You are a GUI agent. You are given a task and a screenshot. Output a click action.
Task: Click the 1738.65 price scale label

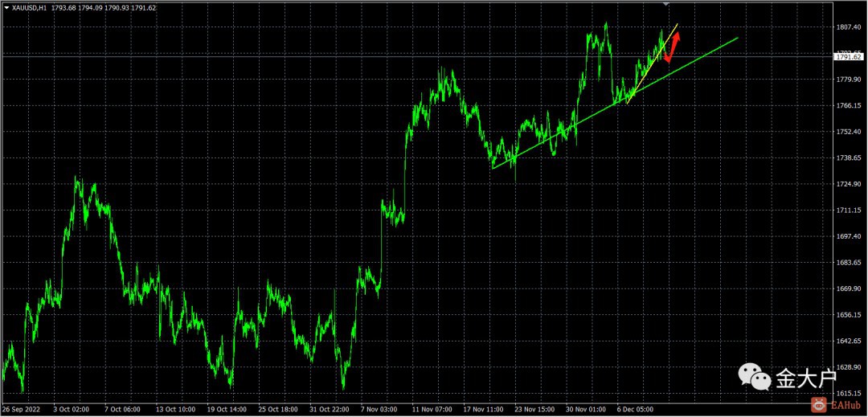848,157
